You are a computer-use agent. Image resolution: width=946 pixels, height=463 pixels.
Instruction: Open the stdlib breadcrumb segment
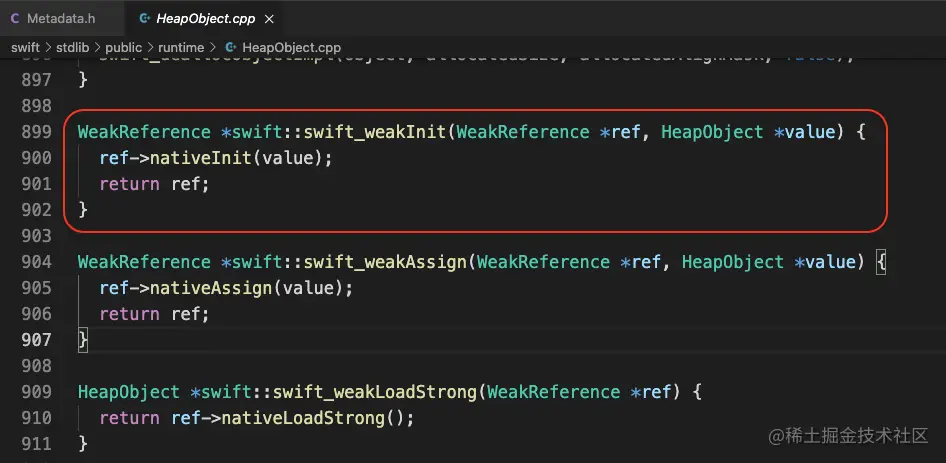pyautogui.click(x=72, y=47)
